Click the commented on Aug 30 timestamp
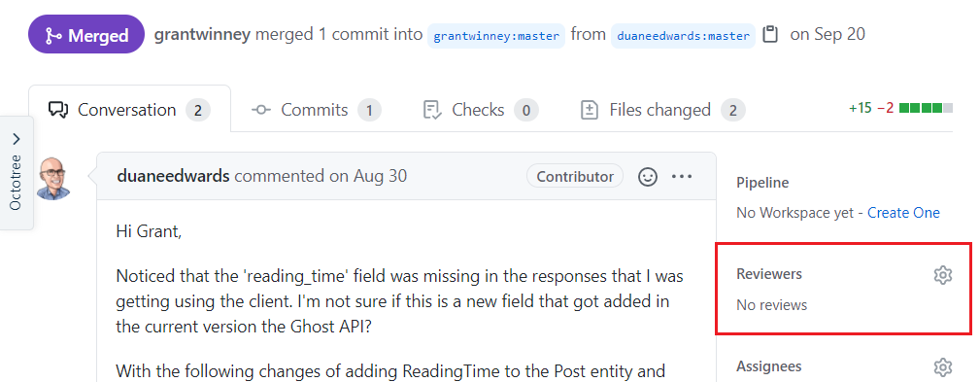This screenshot has height=382, width=980. [x=321, y=176]
